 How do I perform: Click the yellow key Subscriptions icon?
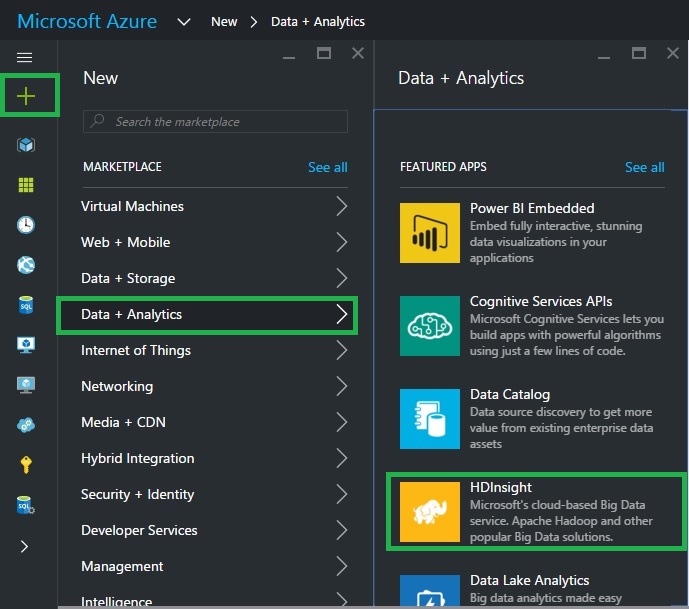[x=26, y=465]
